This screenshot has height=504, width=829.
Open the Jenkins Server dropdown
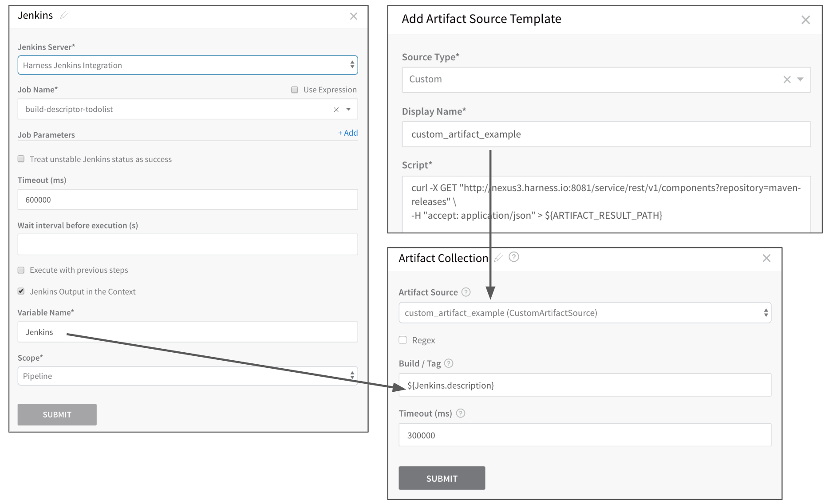point(188,65)
